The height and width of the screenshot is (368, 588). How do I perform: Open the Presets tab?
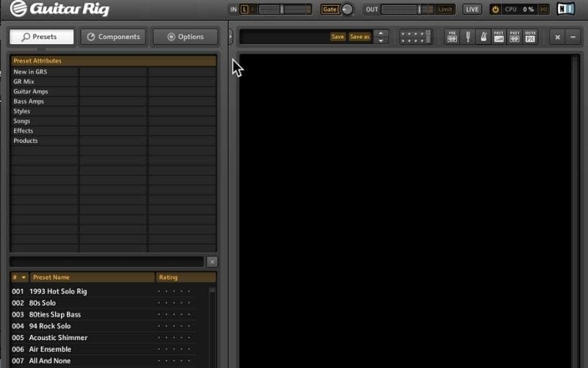42,37
